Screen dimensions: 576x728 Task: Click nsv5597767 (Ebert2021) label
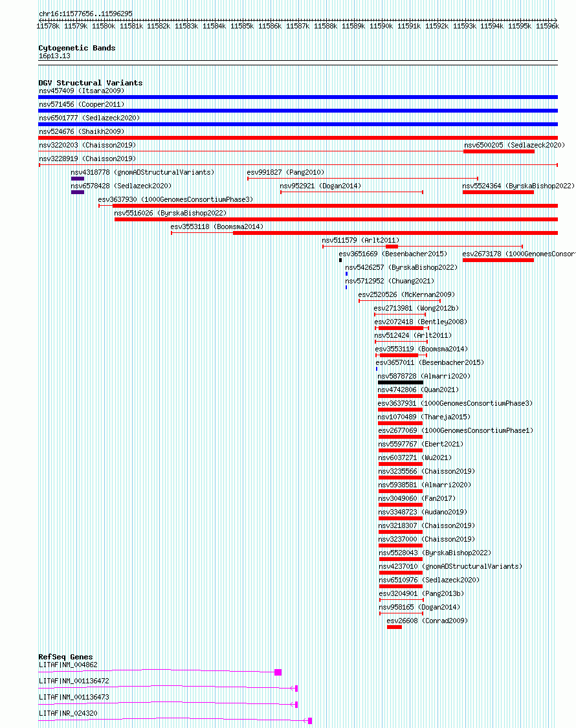(421, 444)
